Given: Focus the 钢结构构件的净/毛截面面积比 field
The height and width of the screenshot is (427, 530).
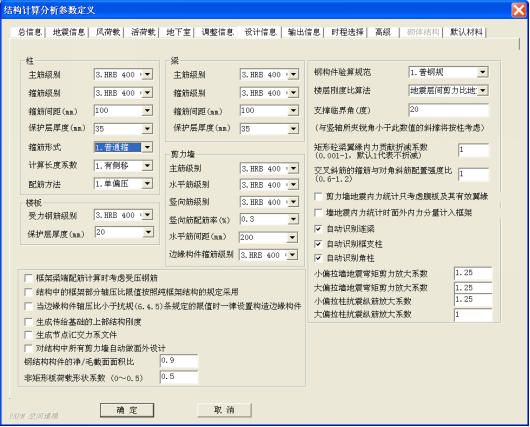Looking at the screenshot, I should tap(179, 361).
